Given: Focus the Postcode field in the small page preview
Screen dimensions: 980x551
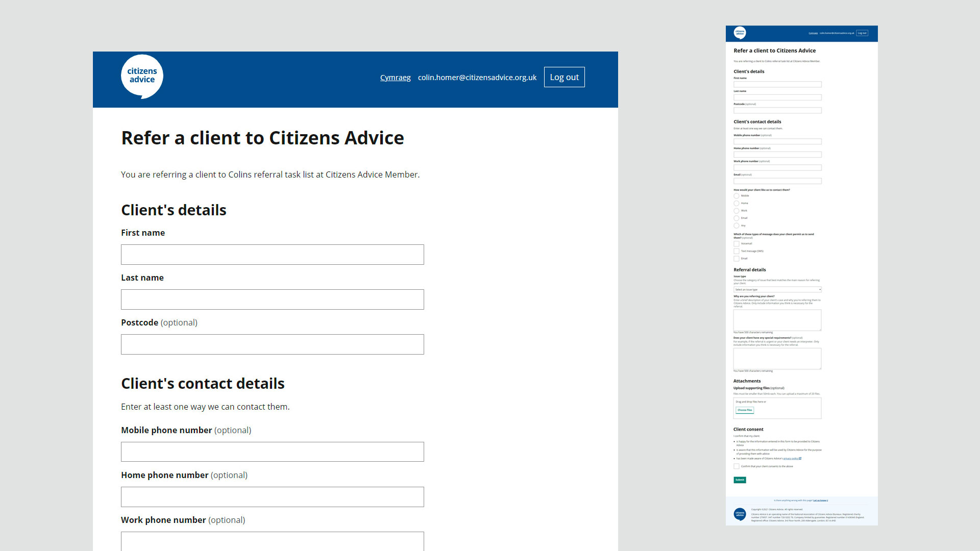Looking at the screenshot, I should (777, 110).
